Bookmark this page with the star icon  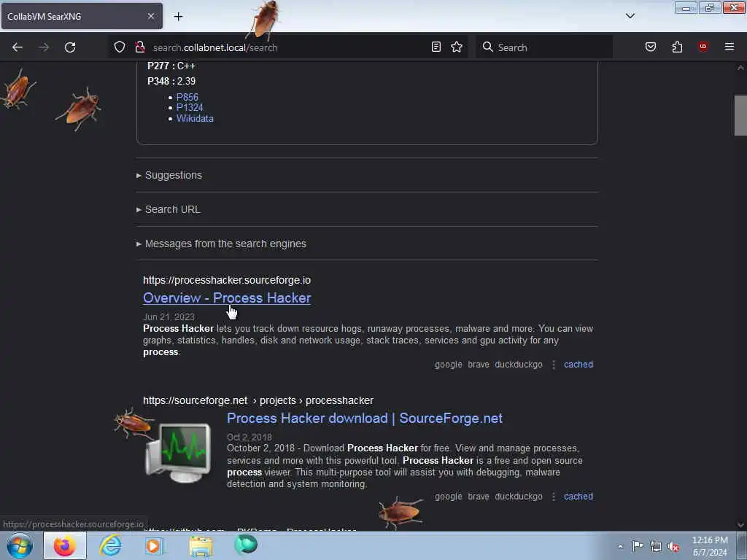pos(457,47)
